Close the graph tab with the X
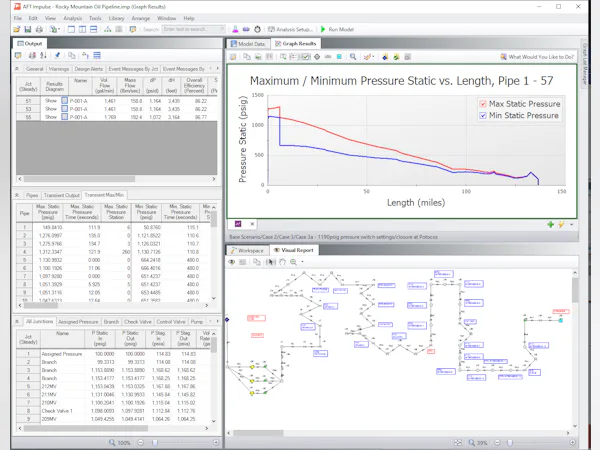This screenshot has width=600, height=450. [252, 224]
